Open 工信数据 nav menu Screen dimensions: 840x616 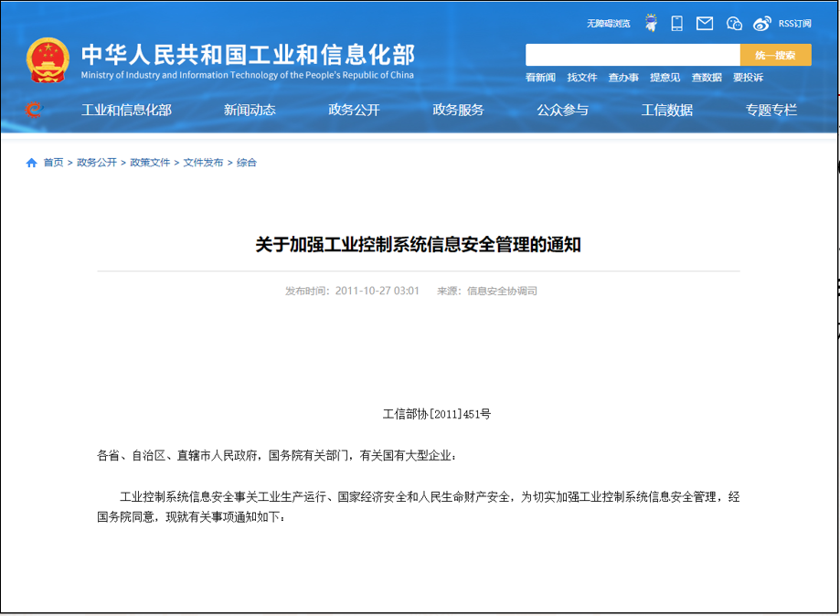[x=667, y=110]
